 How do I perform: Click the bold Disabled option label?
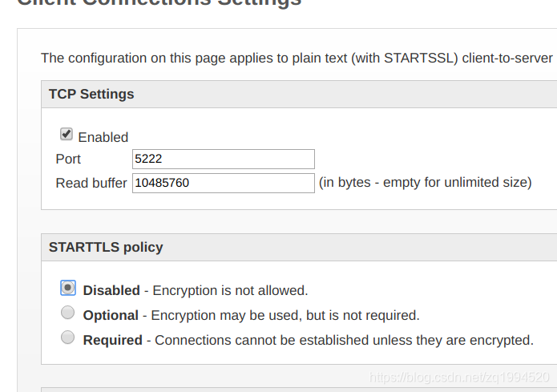[x=111, y=290]
